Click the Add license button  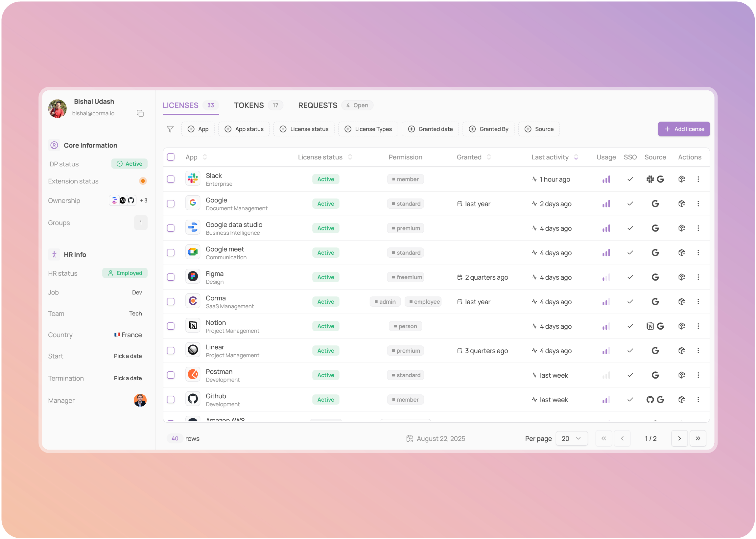[x=684, y=129]
